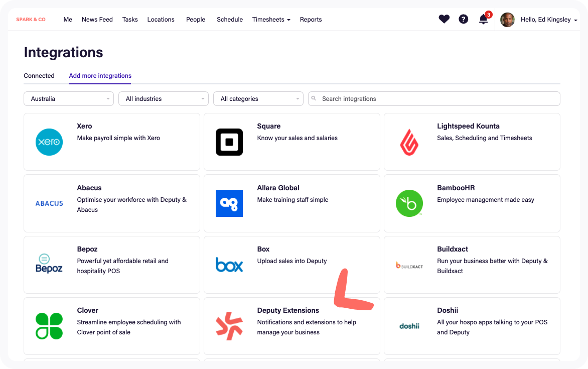Click 'Employee management made easy' text
Image resolution: width=588 pixels, height=369 pixels.
(x=485, y=200)
